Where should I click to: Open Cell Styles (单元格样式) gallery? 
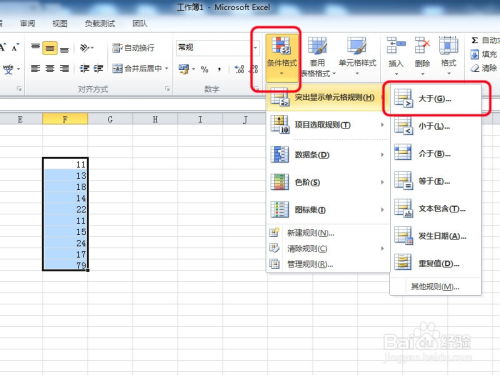click(x=357, y=56)
